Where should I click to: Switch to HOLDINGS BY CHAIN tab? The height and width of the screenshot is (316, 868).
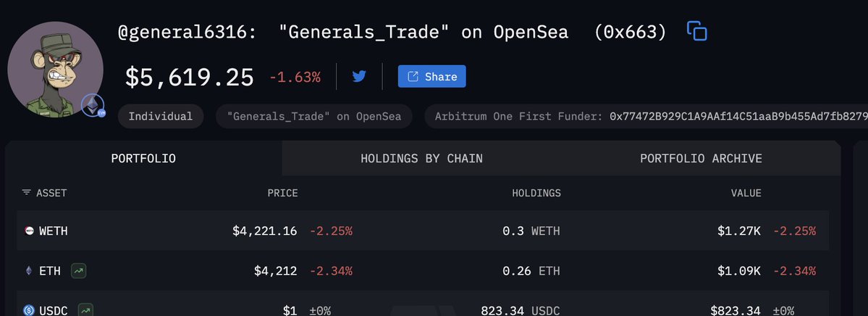point(422,159)
